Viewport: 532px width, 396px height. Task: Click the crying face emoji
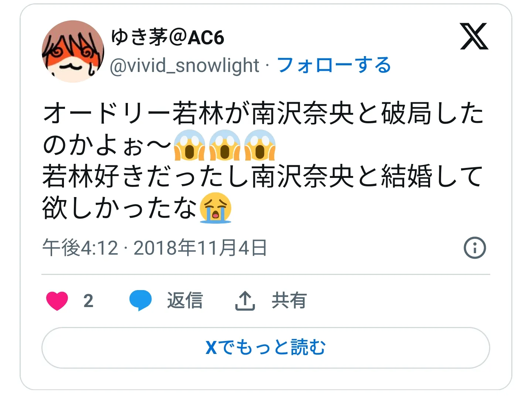tap(215, 208)
